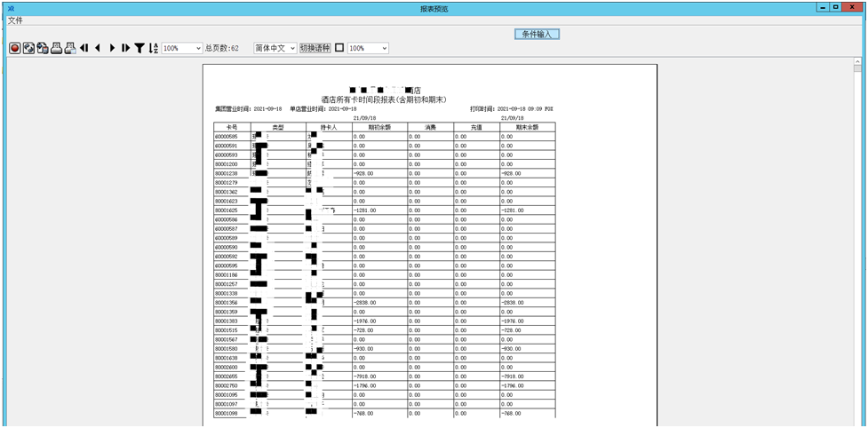
Task: Click the 持卡人 column header
Action: (x=329, y=127)
